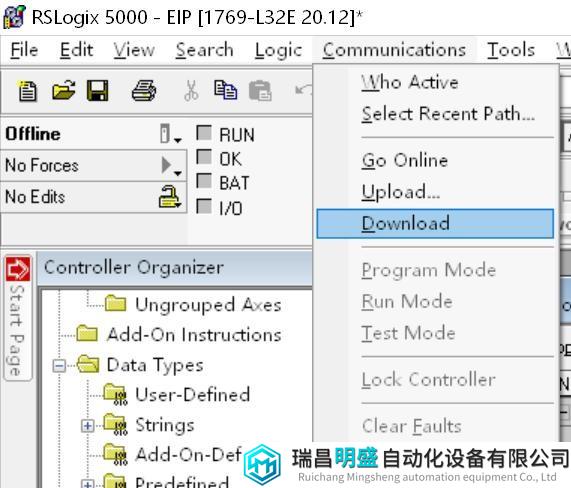Viewport: 571px width, 488px height.
Task: Toggle the OK status indicator box
Action: click(x=204, y=157)
